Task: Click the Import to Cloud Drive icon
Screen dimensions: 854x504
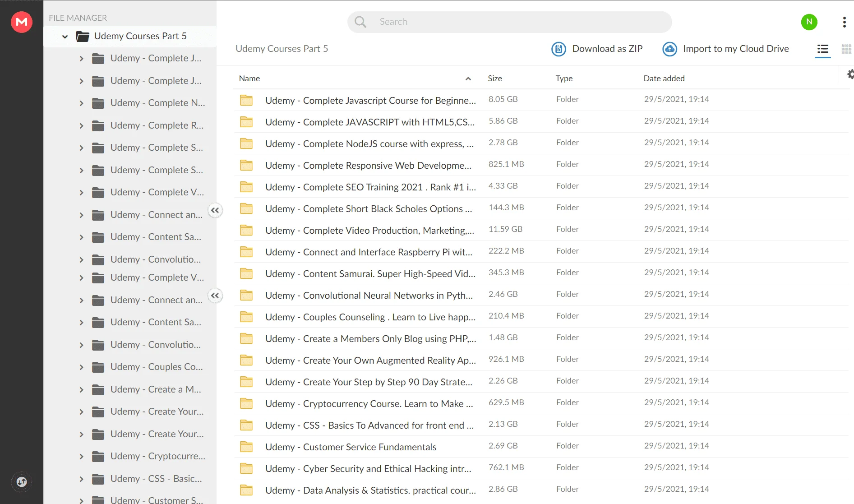Action: [x=669, y=49]
